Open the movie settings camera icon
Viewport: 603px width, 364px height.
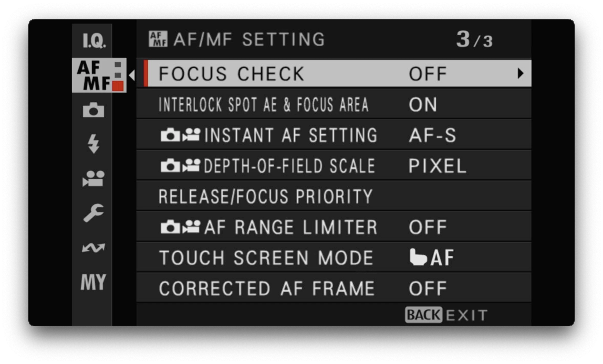coord(94,179)
